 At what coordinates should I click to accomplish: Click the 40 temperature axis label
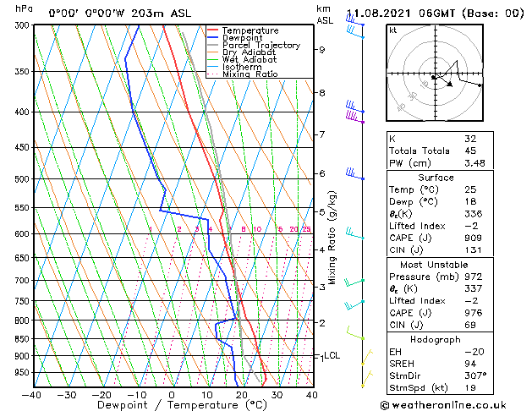[x=312, y=395]
